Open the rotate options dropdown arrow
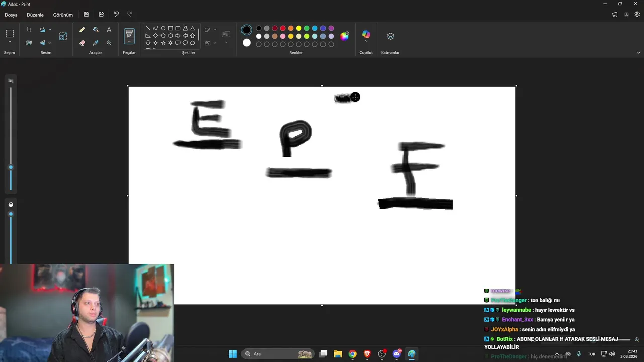The width and height of the screenshot is (644, 362). click(x=50, y=30)
